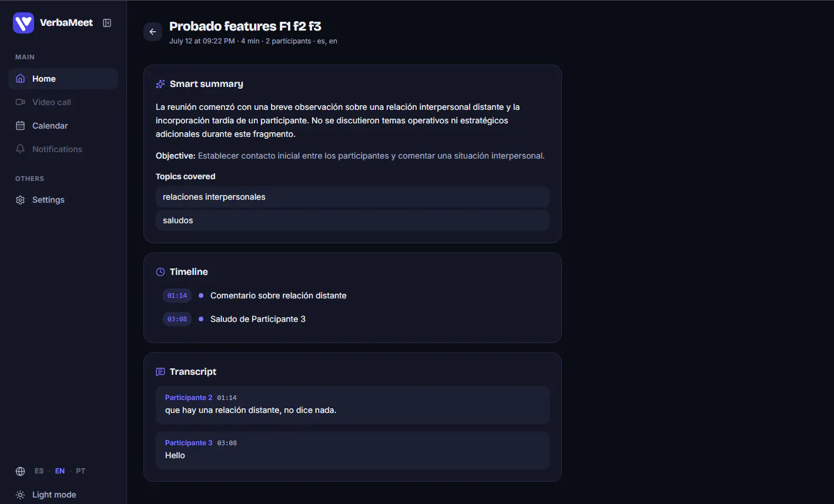
Task: Click timeline entry Saludo de Participante 3
Action: point(258,319)
